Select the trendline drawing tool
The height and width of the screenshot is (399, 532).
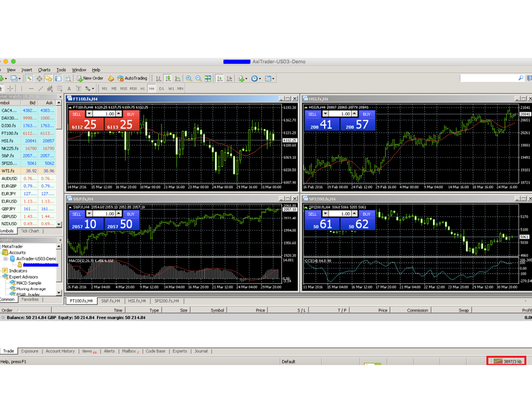click(x=41, y=88)
